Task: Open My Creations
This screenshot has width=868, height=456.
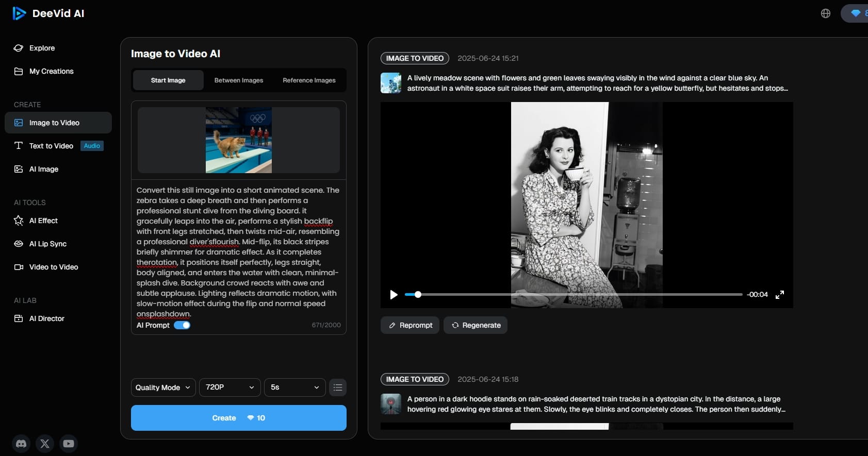Action: (x=44, y=71)
